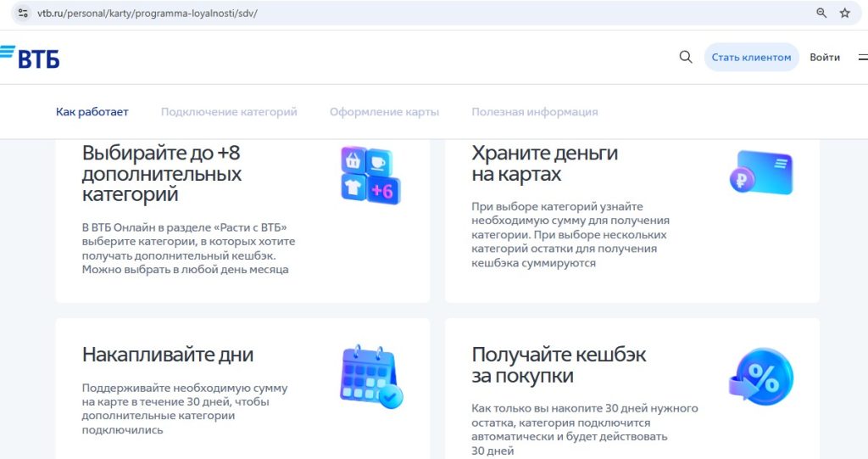Screen dimensions: 868x459
Task: Switch to Подключение категорий tab
Action: [x=229, y=112]
